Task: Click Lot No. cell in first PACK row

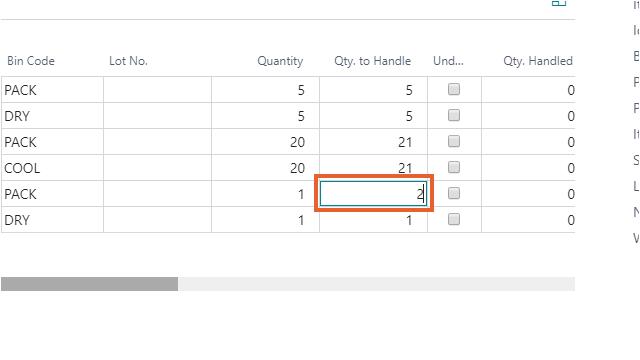Action: click(158, 90)
